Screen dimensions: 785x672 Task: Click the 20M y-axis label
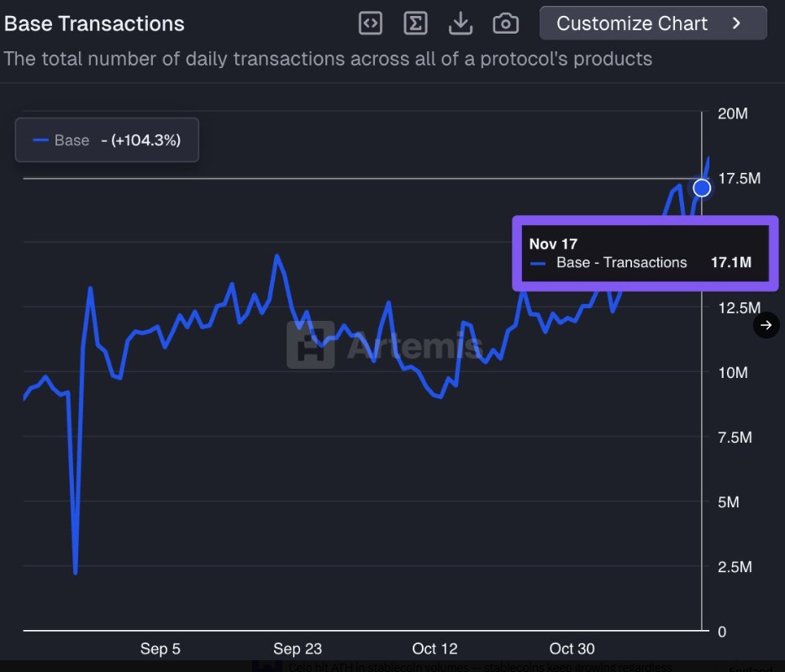[732, 114]
